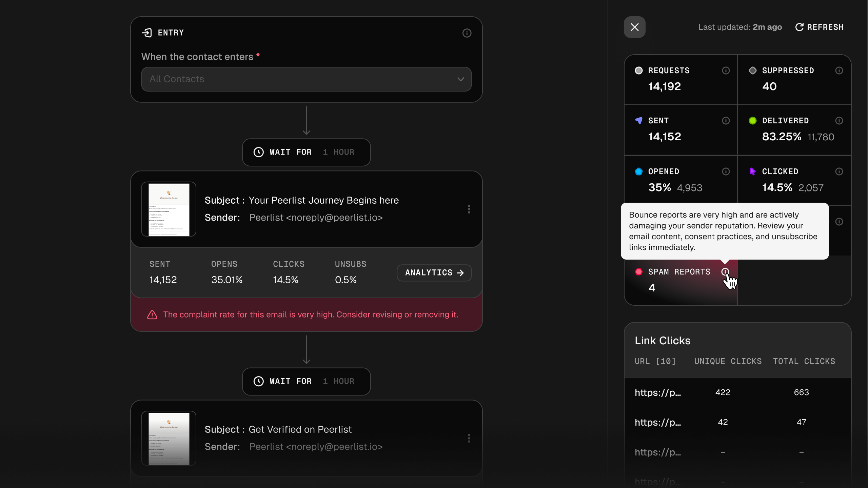This screenshot has width=868, height=488.
Task: Select the first Wait For 1 Hour step
Action: [x=306, y=152]
